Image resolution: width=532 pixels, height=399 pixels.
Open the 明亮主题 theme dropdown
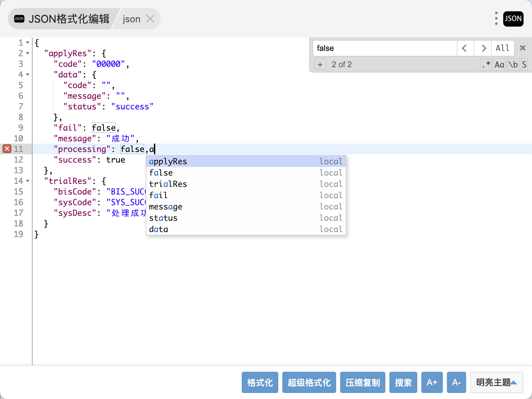[496, 382]
